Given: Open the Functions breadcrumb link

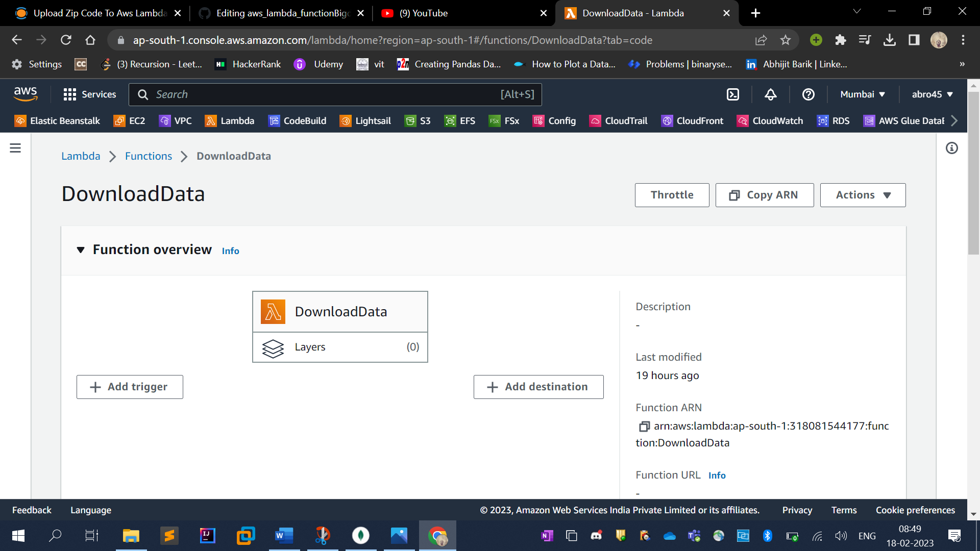Looking at the screenshot, I should 149,156.
